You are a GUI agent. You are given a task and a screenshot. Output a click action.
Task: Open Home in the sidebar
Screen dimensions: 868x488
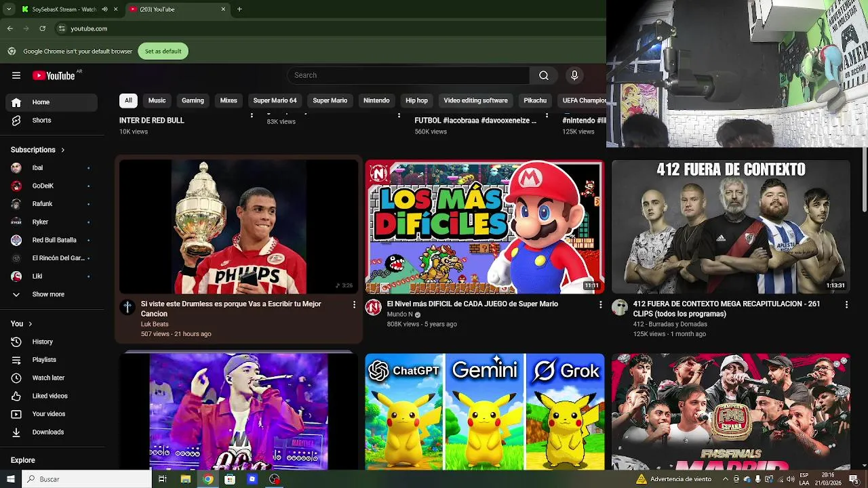tap(52, 102)
